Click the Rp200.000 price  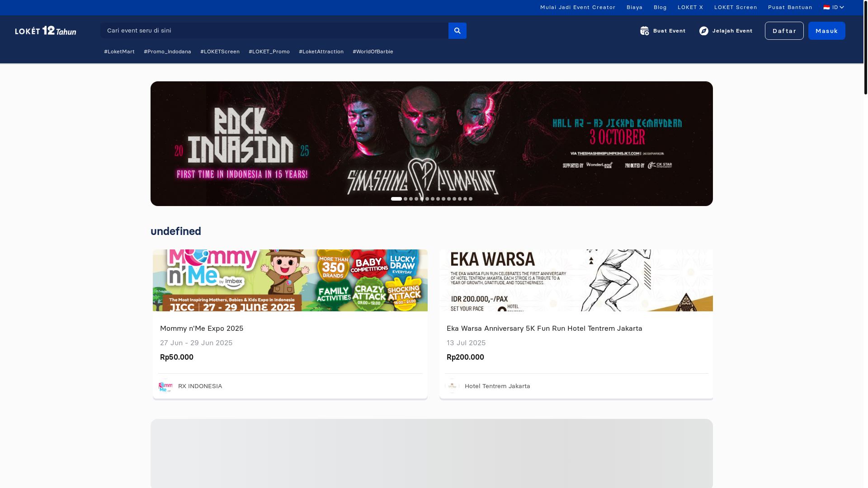point(465,357)
